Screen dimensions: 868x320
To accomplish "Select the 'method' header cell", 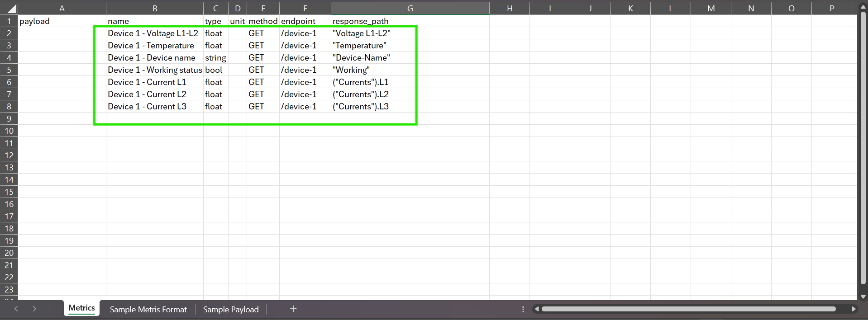I will tap(263, 21).
